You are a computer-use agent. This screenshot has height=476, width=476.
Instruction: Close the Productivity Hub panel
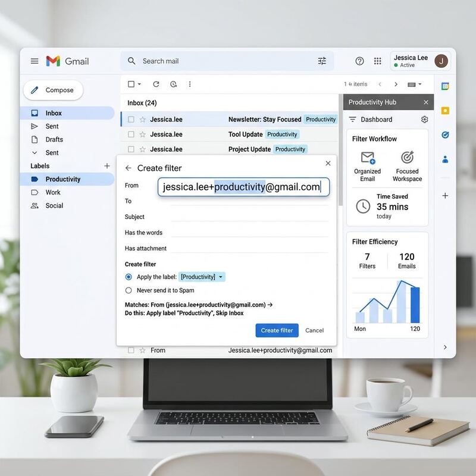click(x=426, y=102)
